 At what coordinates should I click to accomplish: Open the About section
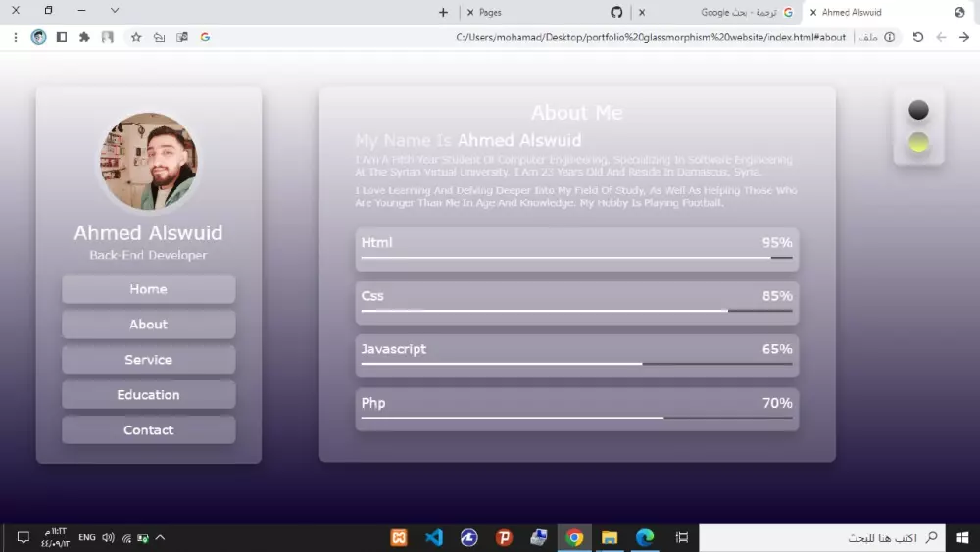tap(149, 324)
